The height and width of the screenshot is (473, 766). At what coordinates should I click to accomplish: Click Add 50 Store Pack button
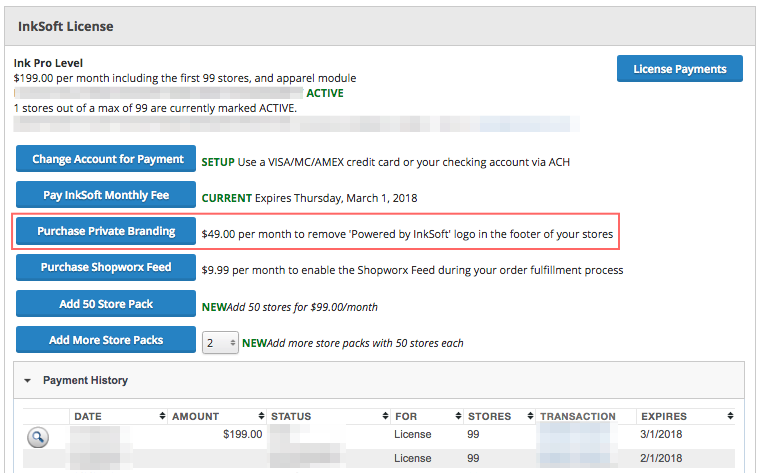[106, 304]
